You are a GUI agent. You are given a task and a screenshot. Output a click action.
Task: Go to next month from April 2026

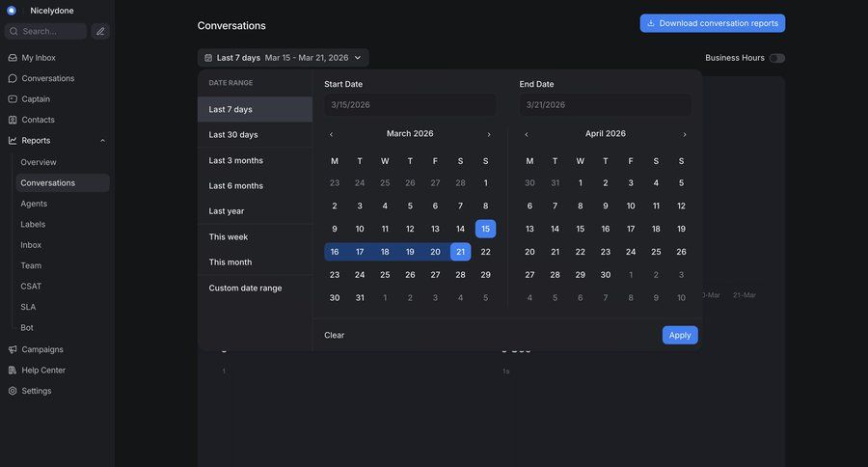(684, 134)
